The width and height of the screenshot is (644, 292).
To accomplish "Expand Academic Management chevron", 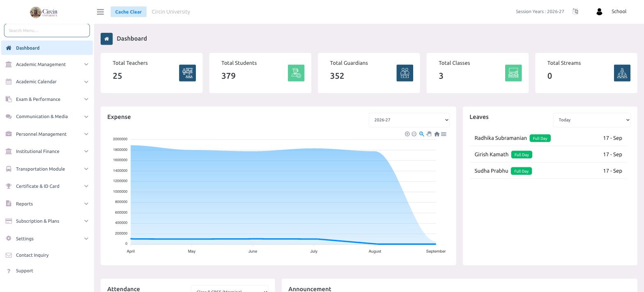I will coord(86,64).
